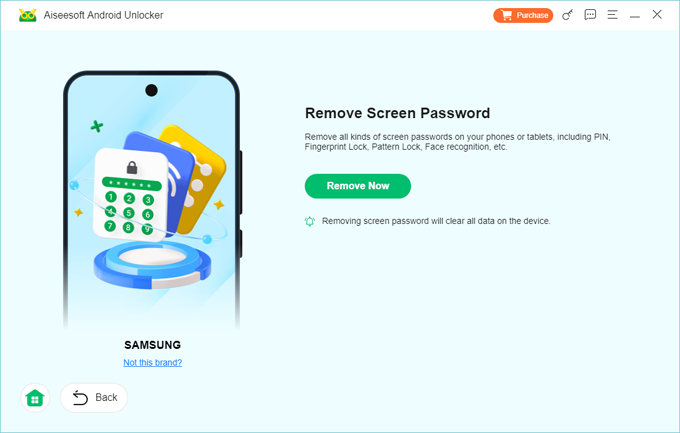This screenshot has width=680, height=433.
Task: Open the hamburger menu in title bar
Action: pos(612,15)
